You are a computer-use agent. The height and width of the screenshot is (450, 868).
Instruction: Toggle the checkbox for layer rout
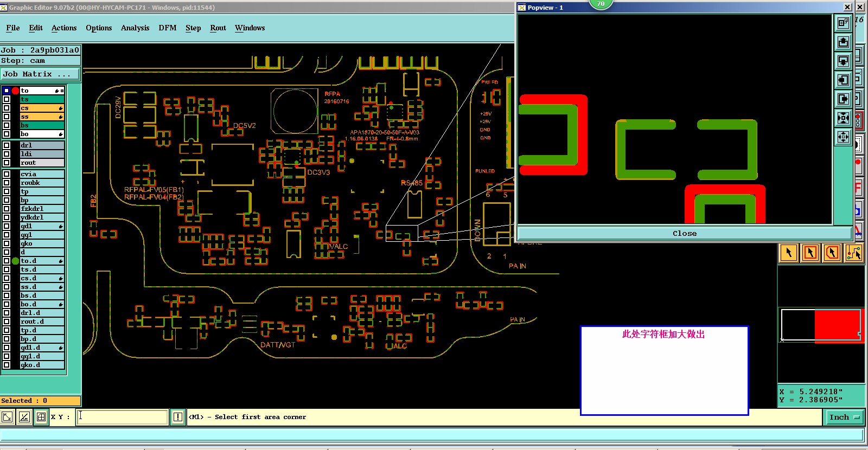(7, 163)
